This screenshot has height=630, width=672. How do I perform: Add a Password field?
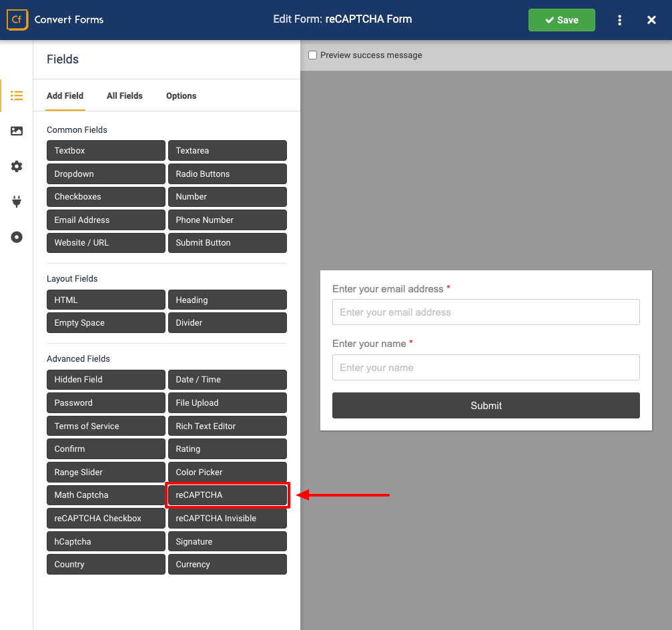tap(106, 403)
